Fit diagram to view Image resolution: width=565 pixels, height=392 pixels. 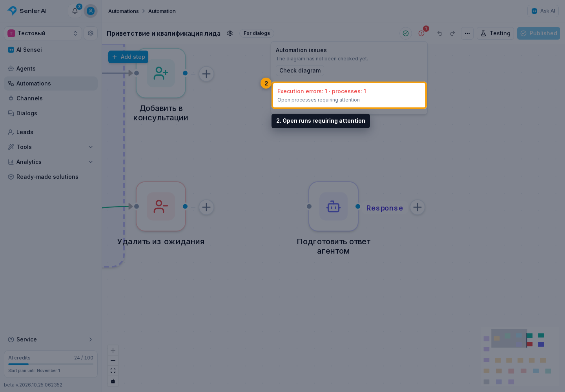[113, 371]
